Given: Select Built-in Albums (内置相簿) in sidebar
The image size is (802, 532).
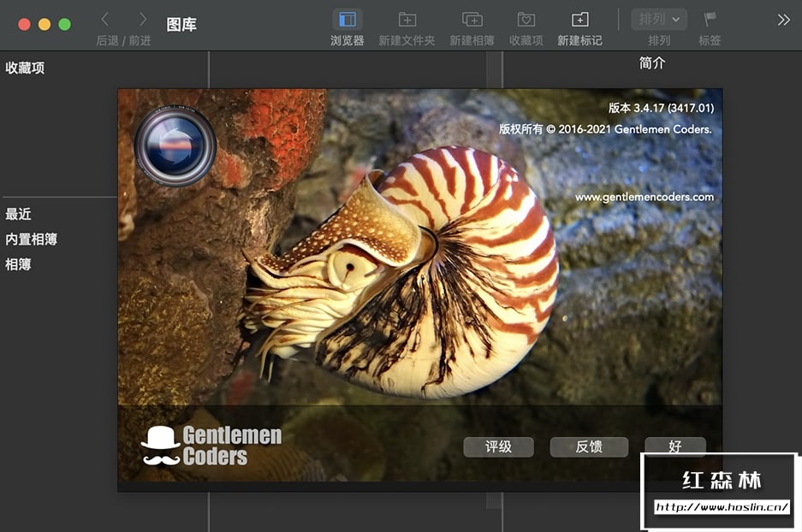Looking at the screenshot, I should point(32,239).
